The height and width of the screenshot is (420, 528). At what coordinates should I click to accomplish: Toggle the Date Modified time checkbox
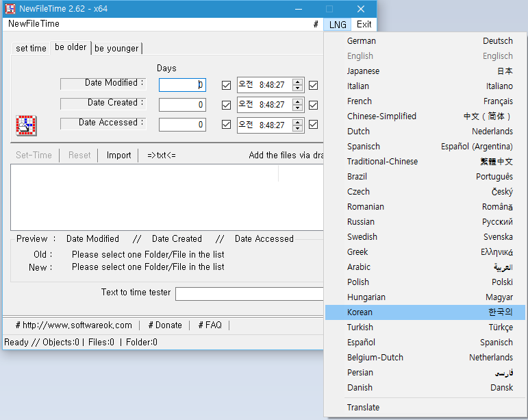226,86
